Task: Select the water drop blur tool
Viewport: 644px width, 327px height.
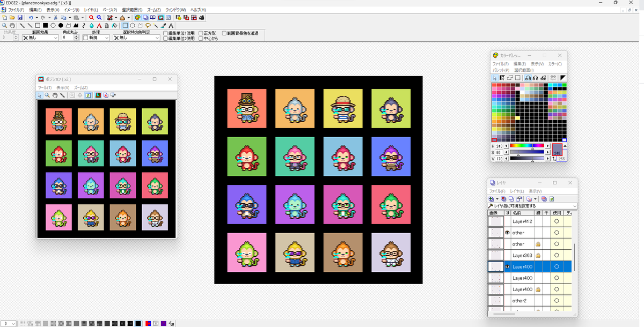Action: coord(92,25)
